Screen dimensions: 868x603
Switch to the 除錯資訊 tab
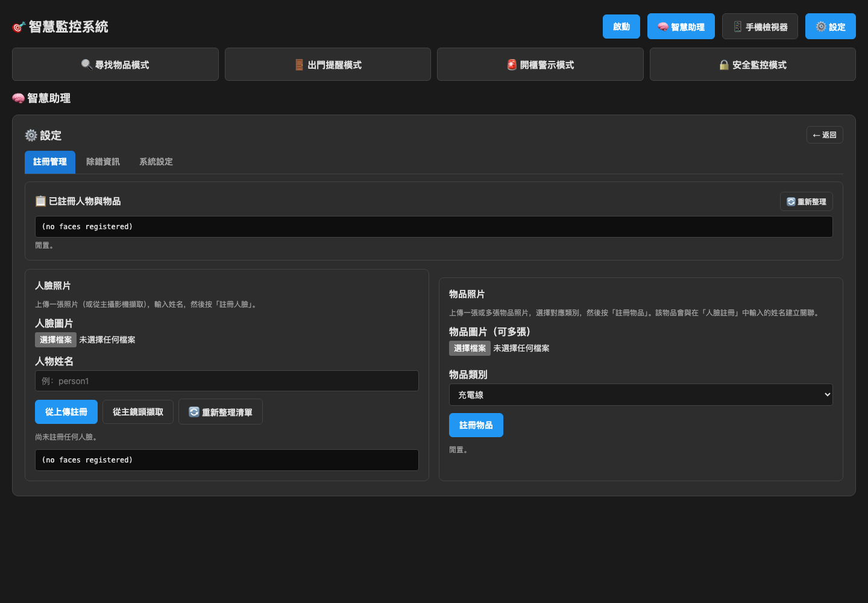click(x=103, y=162)
